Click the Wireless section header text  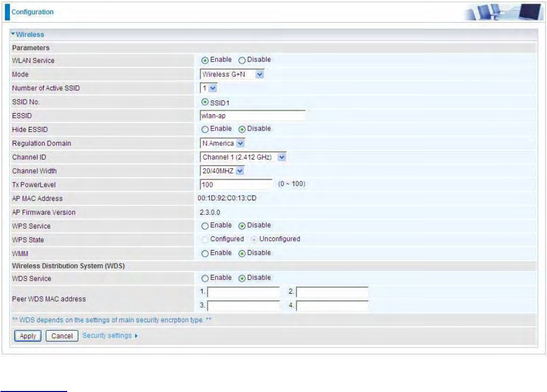[30, 34]
